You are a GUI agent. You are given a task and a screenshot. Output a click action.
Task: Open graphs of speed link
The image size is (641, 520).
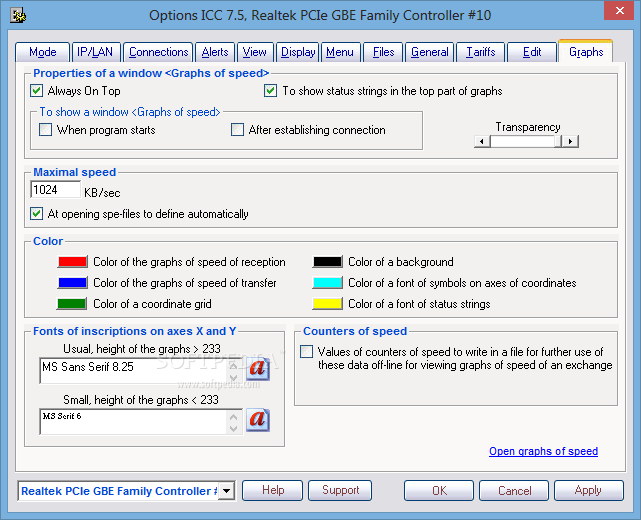(x=543, y=451)
